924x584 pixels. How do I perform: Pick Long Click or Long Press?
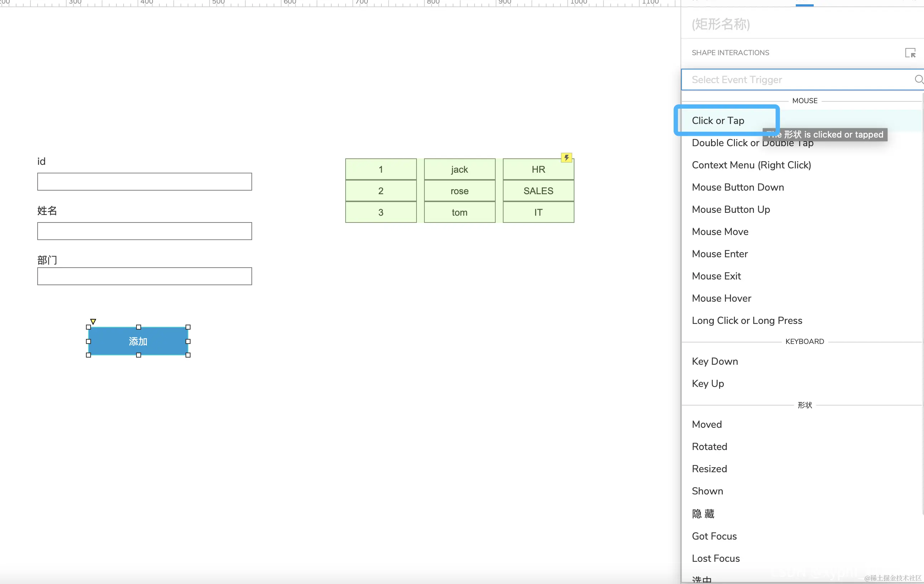[746, 321]
